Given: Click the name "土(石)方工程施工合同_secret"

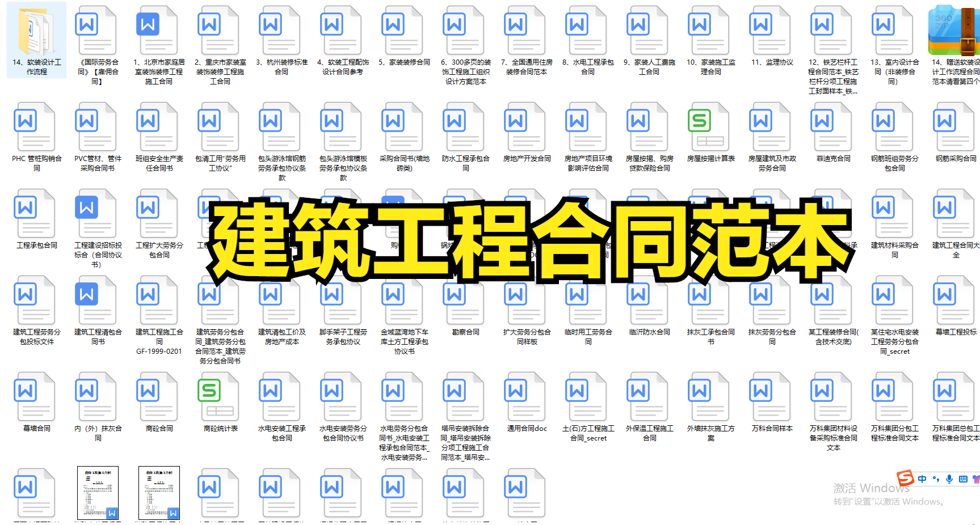Looking at the screenshot, I should [x=588, y=433].
